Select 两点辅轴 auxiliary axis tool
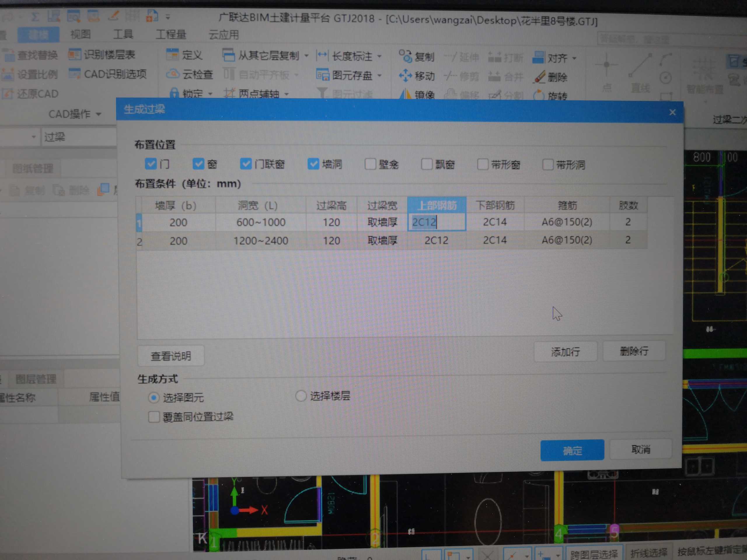The height and width of the screenshot is (560, 747). click(x=252, y=94)
